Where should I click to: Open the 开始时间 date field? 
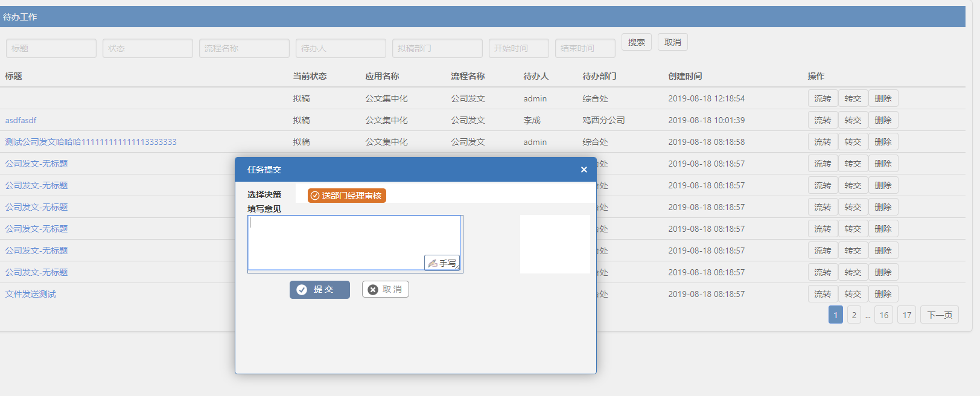519,48
